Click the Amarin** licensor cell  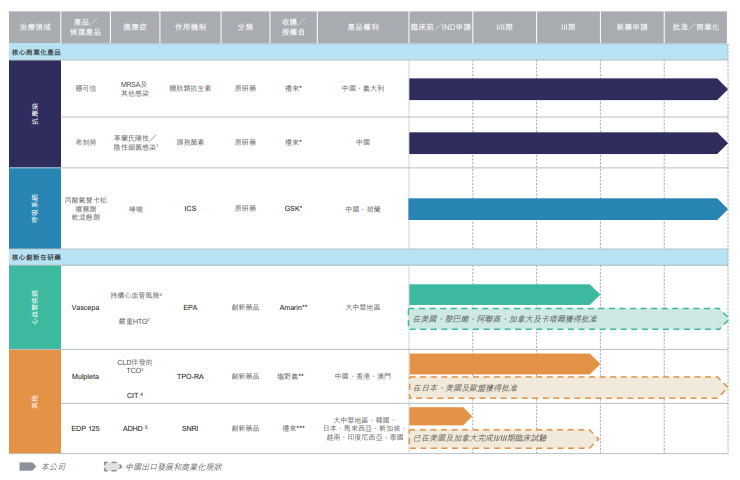click(x=293, y=308)
